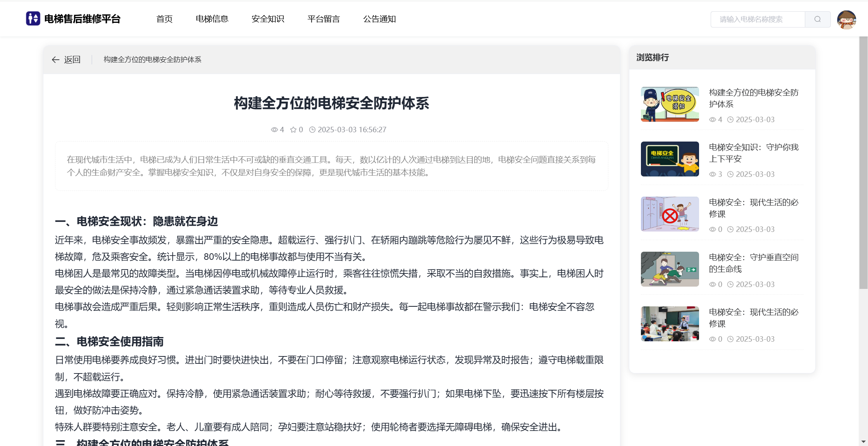Screen dimensions: 868x446
Task: Click the 返回 back link
Action: 72,60
